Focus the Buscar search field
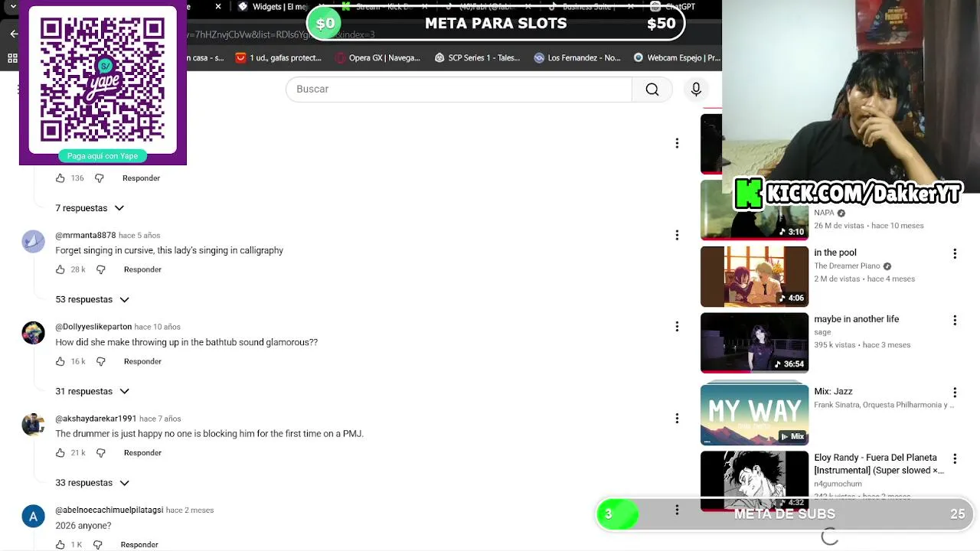The image size is (980, 551). pos(459,90)
